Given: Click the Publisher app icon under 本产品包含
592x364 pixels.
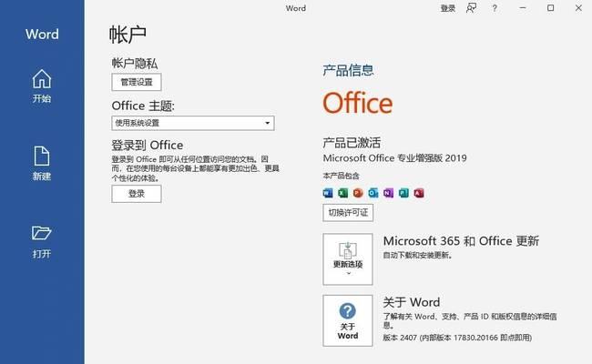Looking at the screenshot, I should point(403,193).
